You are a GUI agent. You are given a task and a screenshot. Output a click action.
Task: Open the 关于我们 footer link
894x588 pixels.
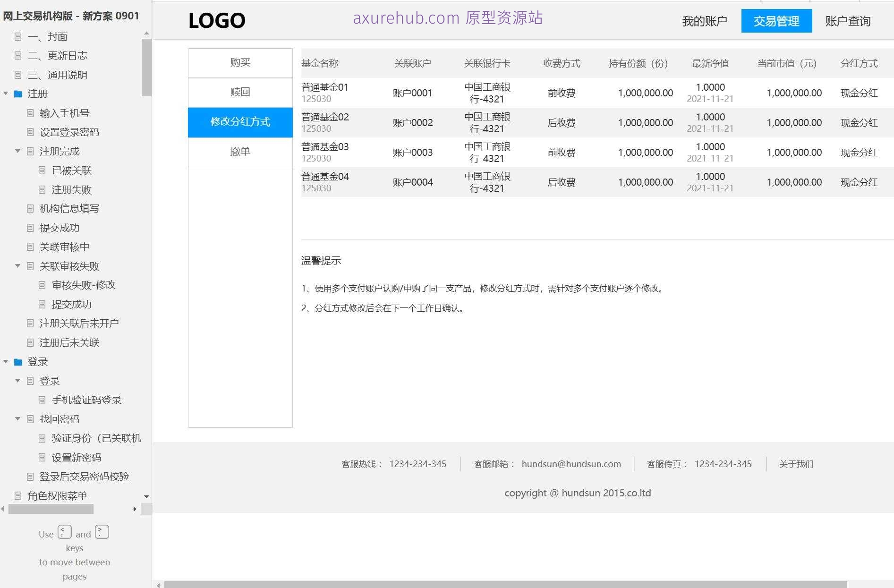click(796, 464)
